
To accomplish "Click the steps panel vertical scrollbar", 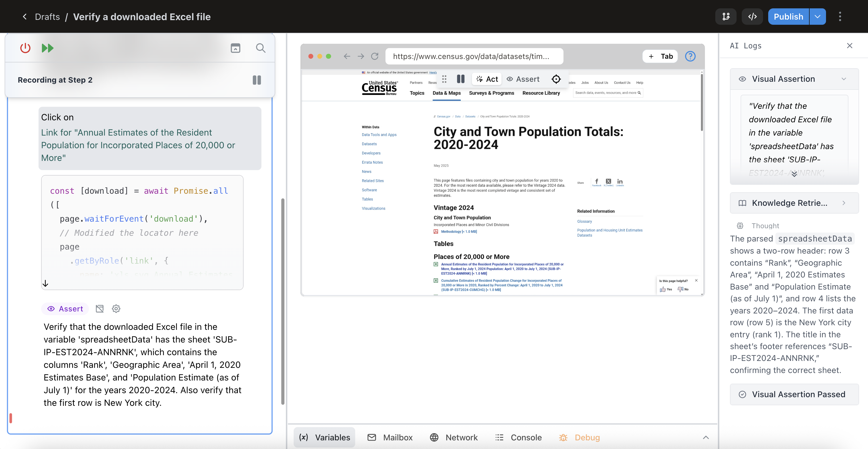I will pyautogui.click(x=283, y=301).
